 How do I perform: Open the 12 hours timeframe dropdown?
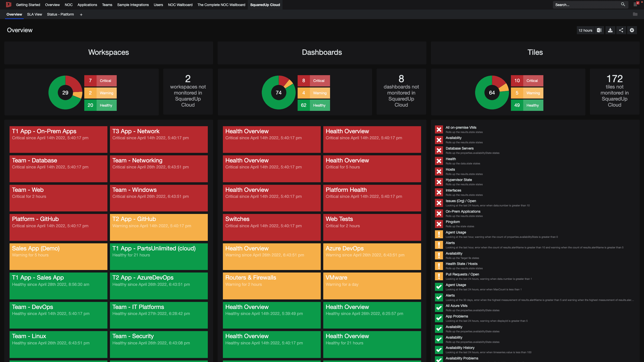(585, 30)
